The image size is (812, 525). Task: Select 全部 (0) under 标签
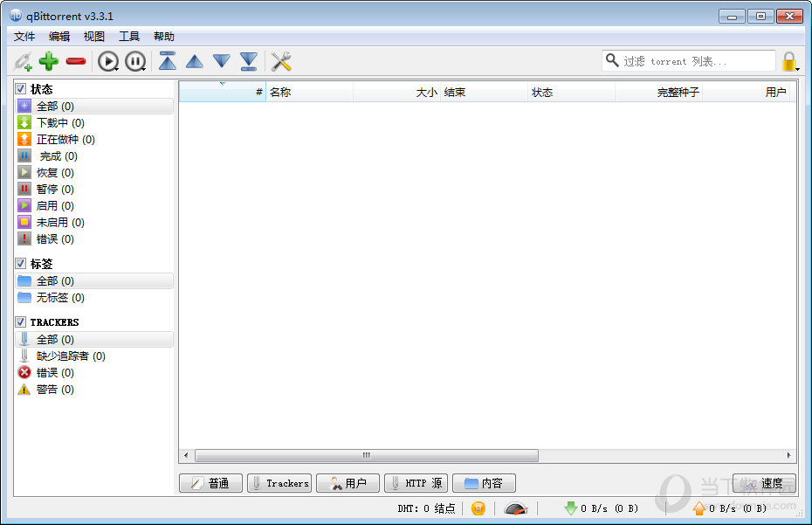[x=94, y=281]
